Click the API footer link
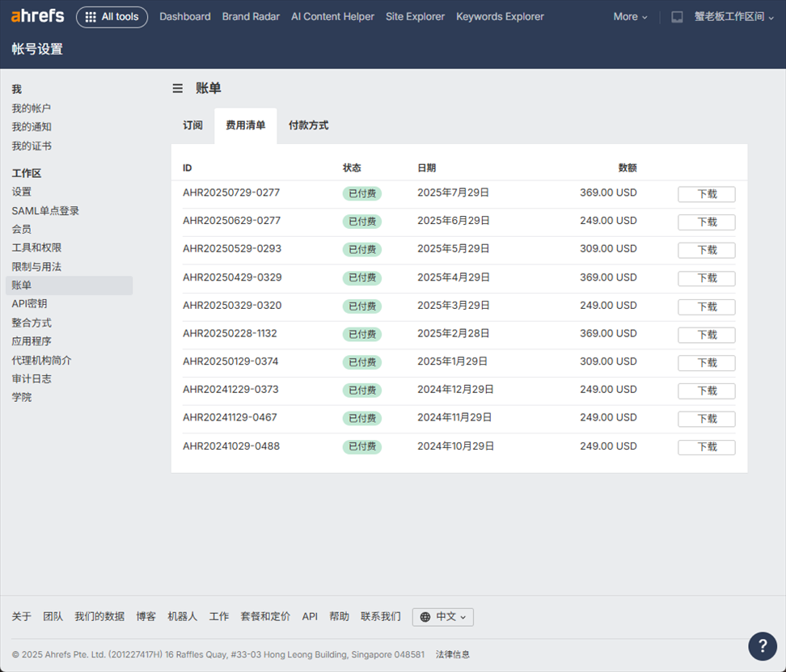The width and height of the screenshot is (786, 672). pos(310,616)
